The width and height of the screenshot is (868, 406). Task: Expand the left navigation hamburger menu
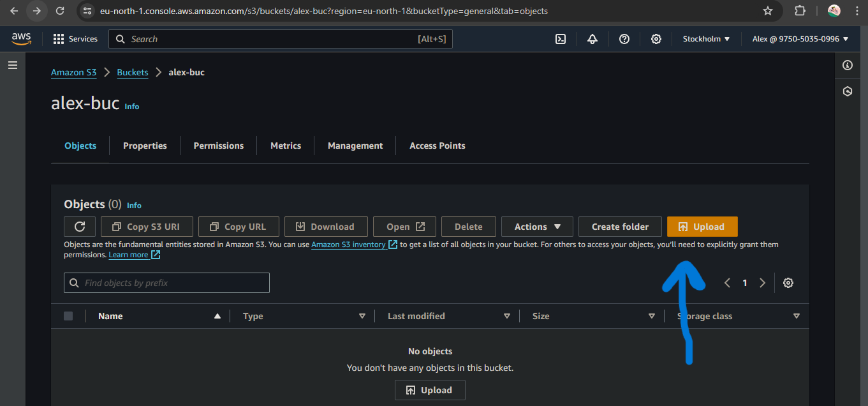(x=13, y=65)
